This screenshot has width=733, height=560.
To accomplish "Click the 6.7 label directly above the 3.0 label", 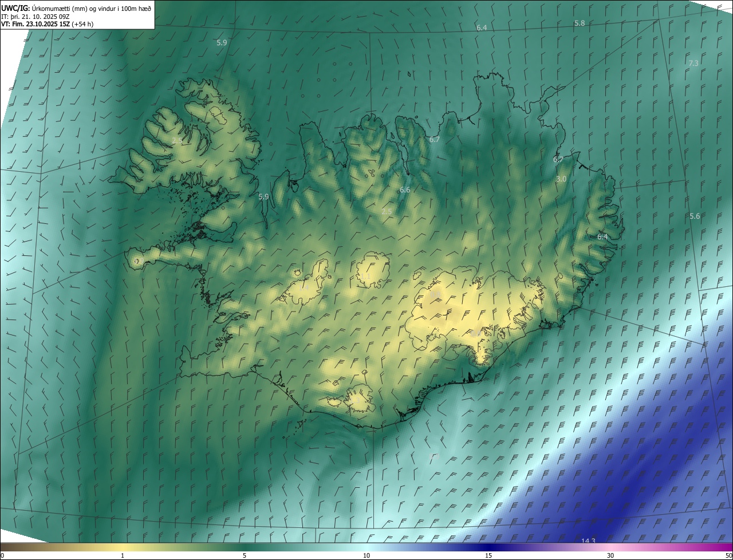I will [x=558, y=160].
